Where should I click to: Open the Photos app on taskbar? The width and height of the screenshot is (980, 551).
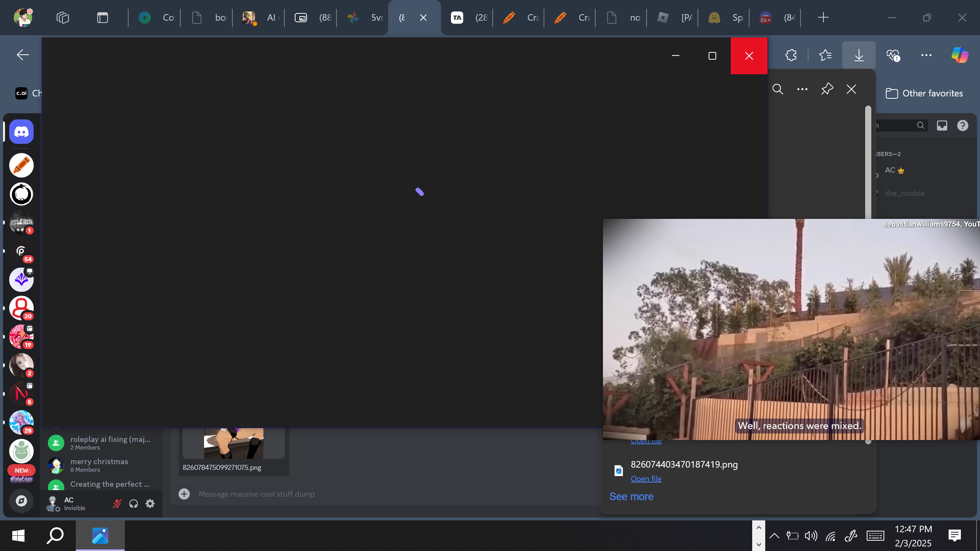coord(100,535)
